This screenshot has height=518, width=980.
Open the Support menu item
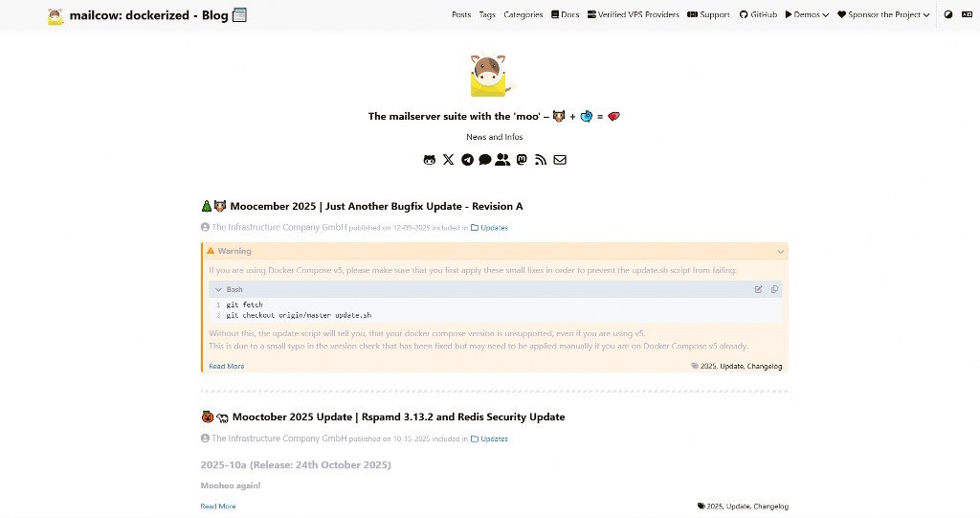(709, 14)
